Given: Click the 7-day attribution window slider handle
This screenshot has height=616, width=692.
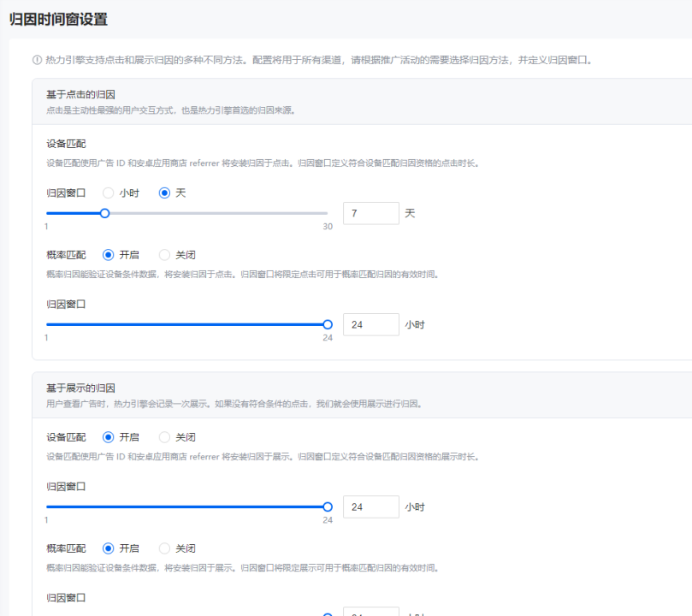Looking at the screenshot, I should coord(105,212).
